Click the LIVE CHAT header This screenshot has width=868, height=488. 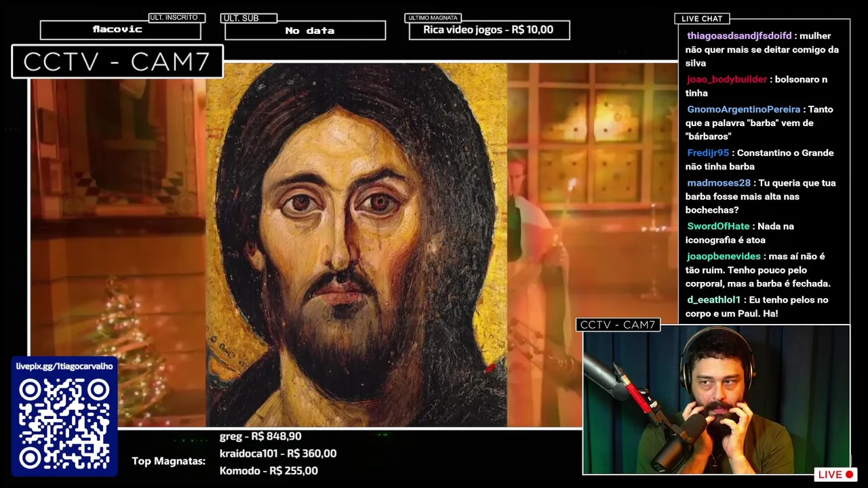(702, 18)
